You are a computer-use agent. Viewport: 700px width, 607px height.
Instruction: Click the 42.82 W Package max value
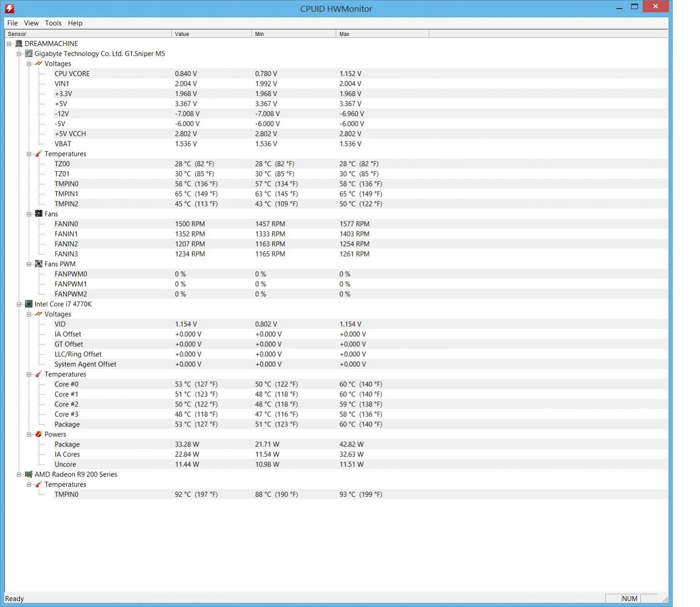pyautogui.click(x=352, y=444)
